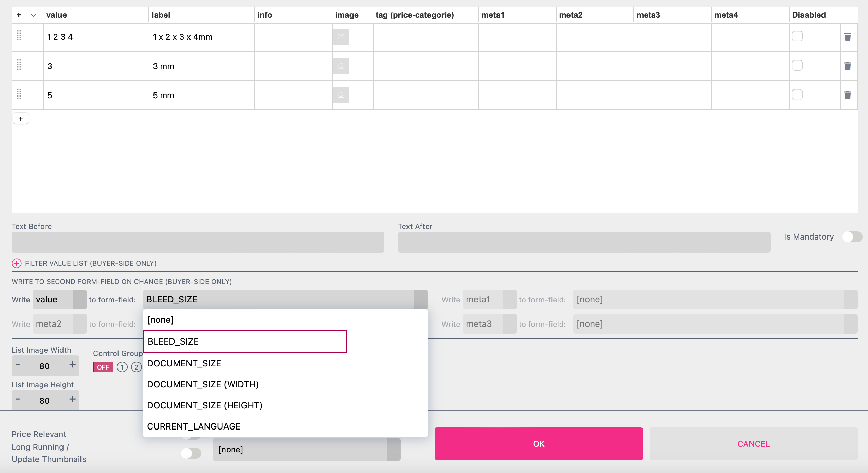Image resolution: width=868 pixels, height=473 pixels.
Task: Select Control Group 2 circle
Action: tap(137, 367)
